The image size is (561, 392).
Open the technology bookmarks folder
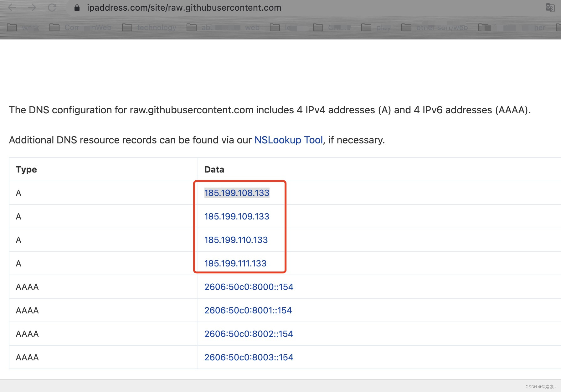click(149, 28)
